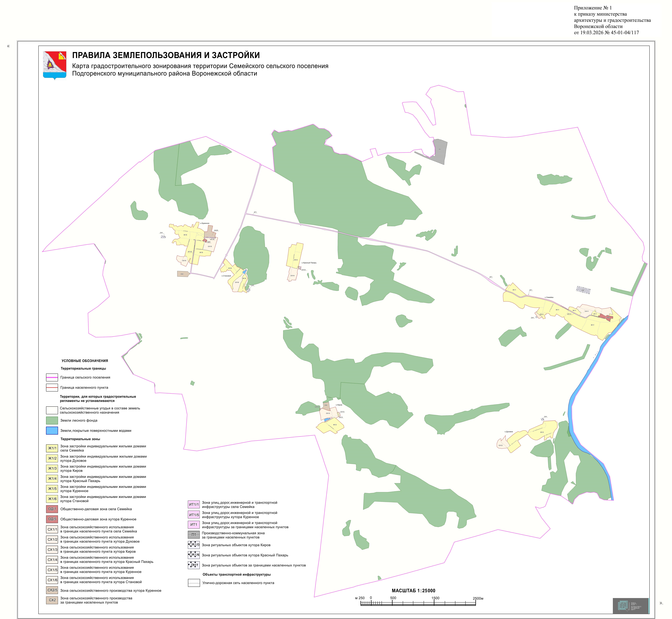Click the Ж1/1 legend swatch
This screenshot has width=672, height=619.
[52, 448]
